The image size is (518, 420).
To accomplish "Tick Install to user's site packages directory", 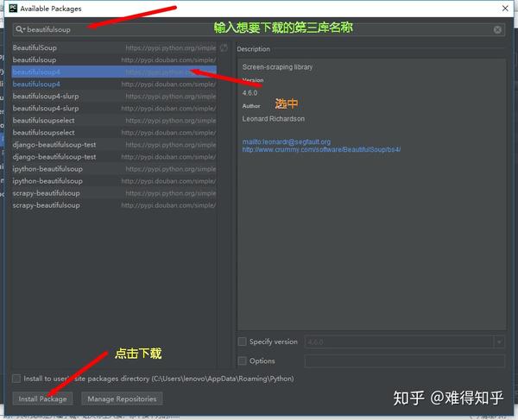I will [x=16, y=379].
